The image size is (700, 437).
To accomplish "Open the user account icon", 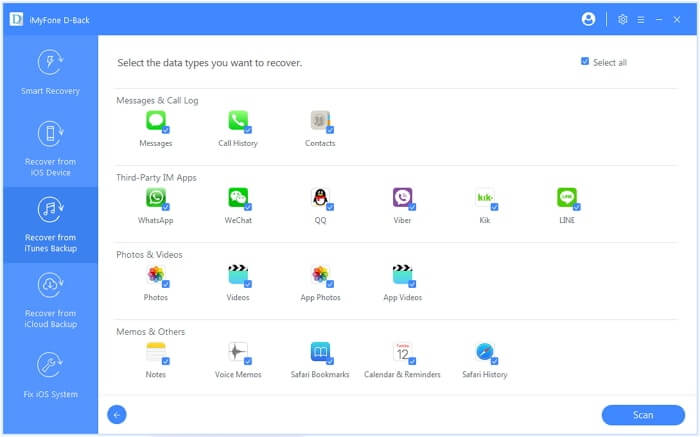I will (588, 19).
